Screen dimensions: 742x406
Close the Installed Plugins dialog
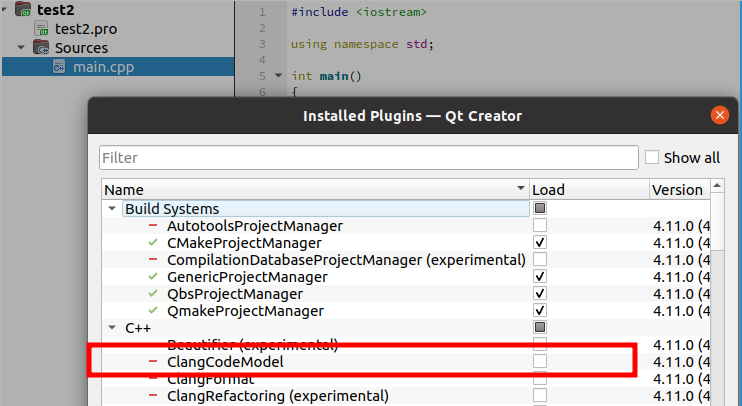click(x=720, y=115)
